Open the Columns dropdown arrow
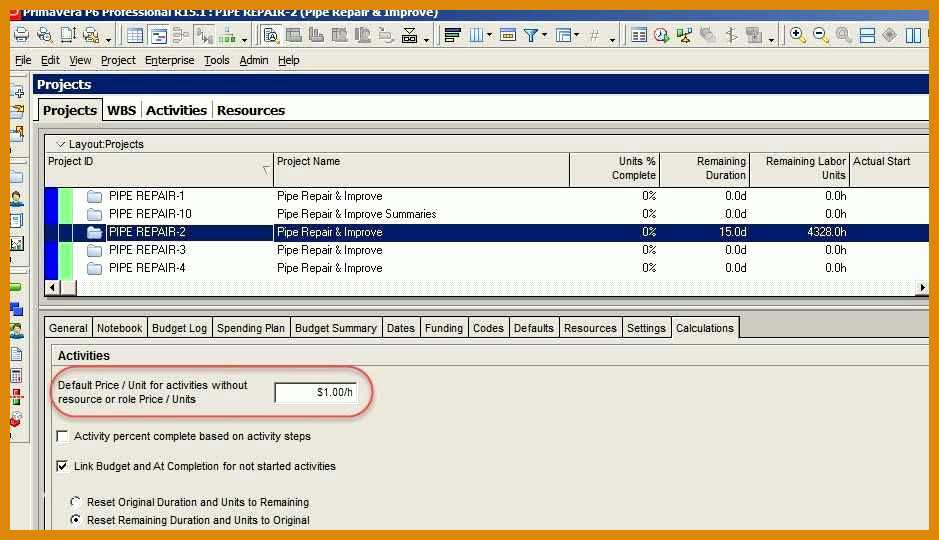Screen dimensions: 939x540 (489, 35)
